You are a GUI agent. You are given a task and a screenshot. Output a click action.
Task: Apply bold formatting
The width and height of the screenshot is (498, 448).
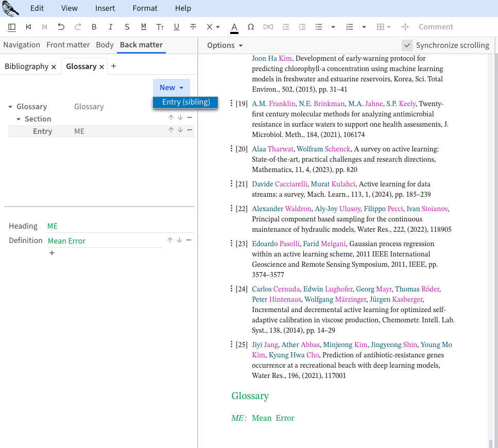click(x=94, y=27)
